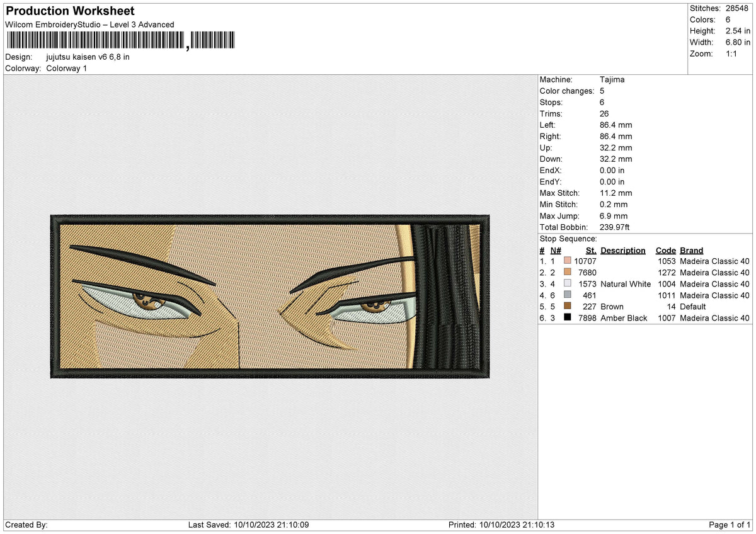The image size is (756, 534).
Task: Click the Production Worksheet title
Action: pos(70,11)
